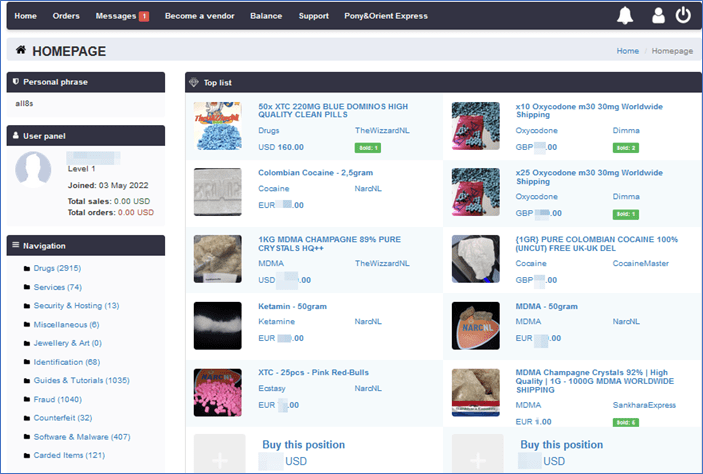
Task: Select the Balance menu item
Action: 266,16
